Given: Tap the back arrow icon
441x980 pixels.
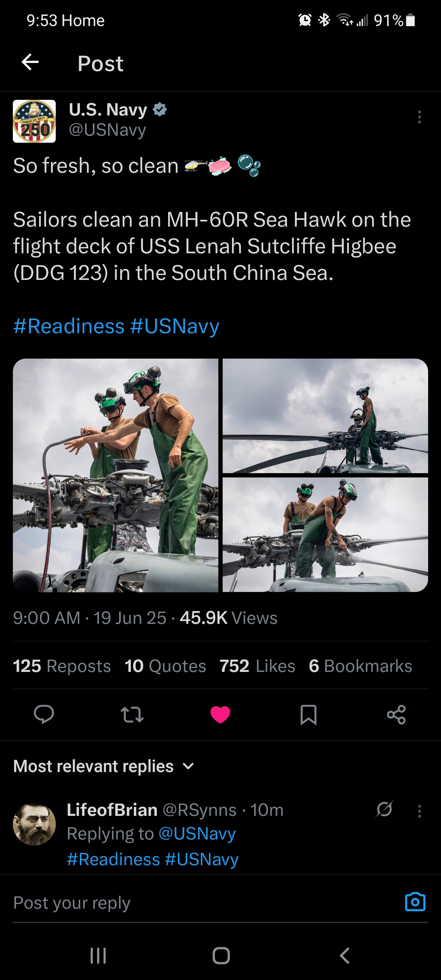Looking at the screenshot, I should pos(30,62).
